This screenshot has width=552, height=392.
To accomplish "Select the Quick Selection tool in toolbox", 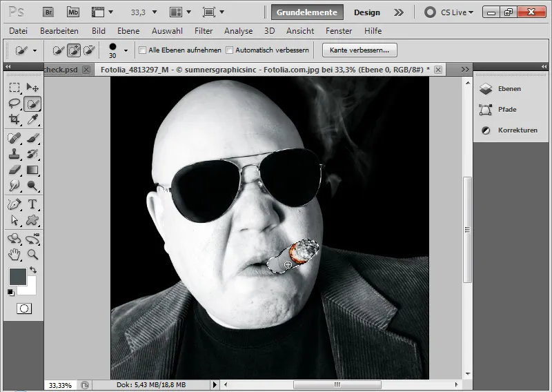I will [x=32, y=104].
